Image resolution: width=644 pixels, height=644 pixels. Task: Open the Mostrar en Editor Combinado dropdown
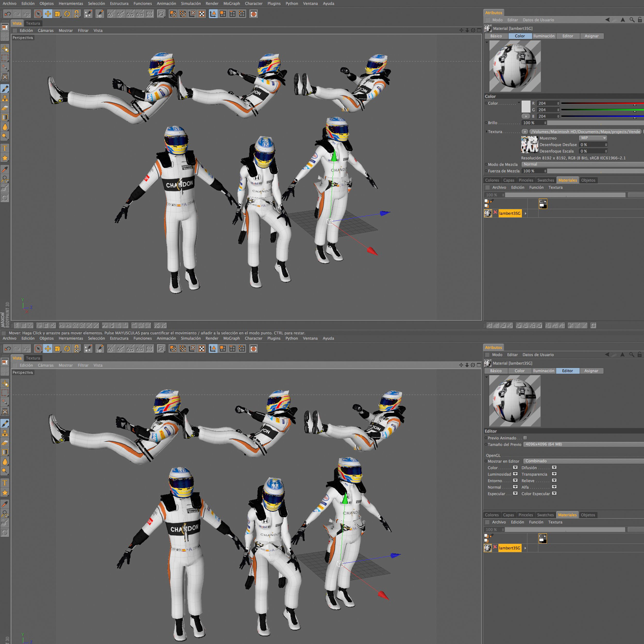click(583, 461)
